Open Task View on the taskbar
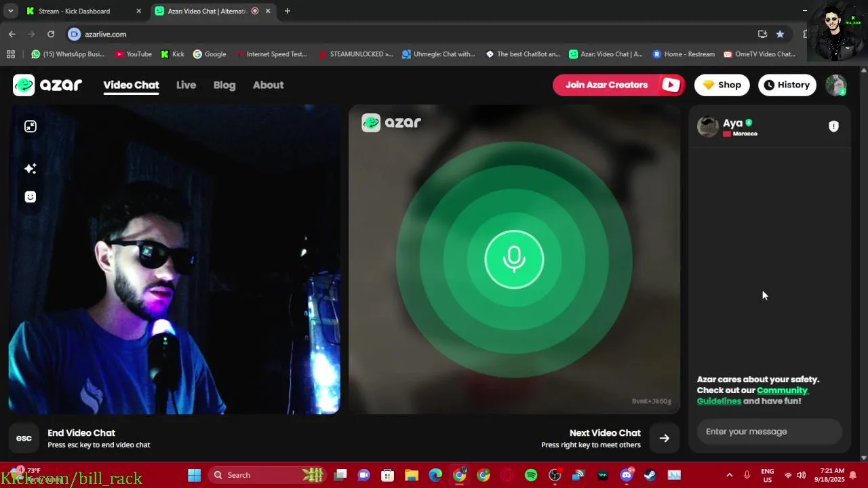 (x=340, y=475)
